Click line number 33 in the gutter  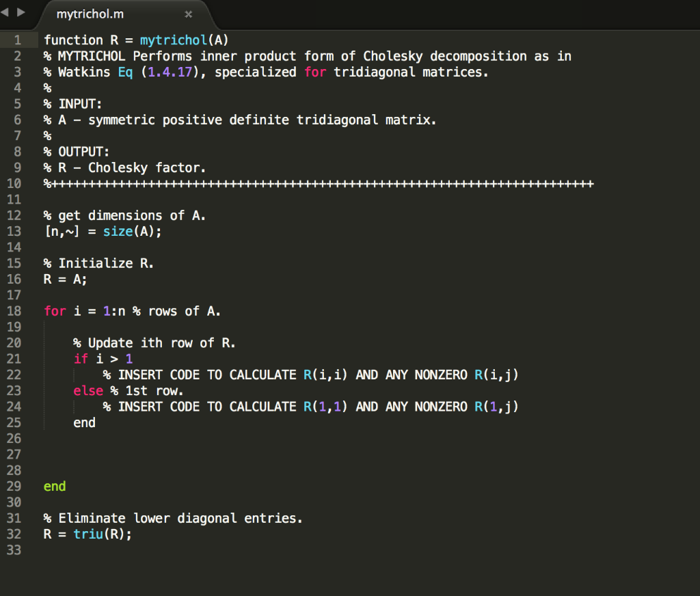[15, 550]
